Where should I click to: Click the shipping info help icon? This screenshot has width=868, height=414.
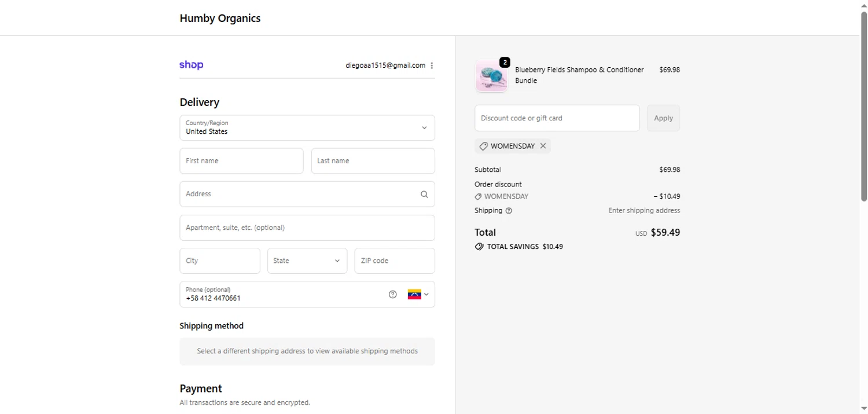509,211
